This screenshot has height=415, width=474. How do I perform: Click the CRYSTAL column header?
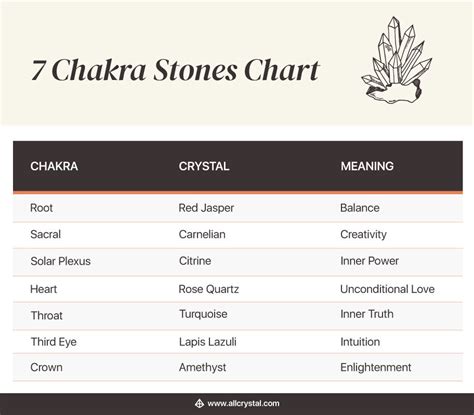point(204,166)
